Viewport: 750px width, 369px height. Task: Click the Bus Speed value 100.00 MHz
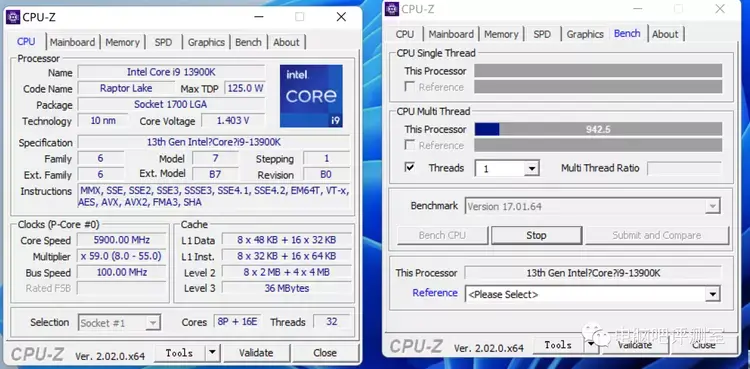coord(121,272)
